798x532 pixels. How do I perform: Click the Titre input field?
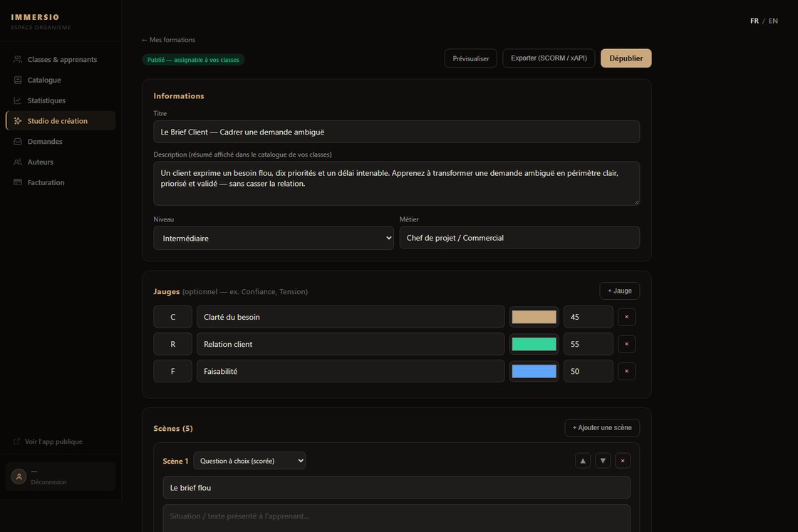tap(396, 132)
